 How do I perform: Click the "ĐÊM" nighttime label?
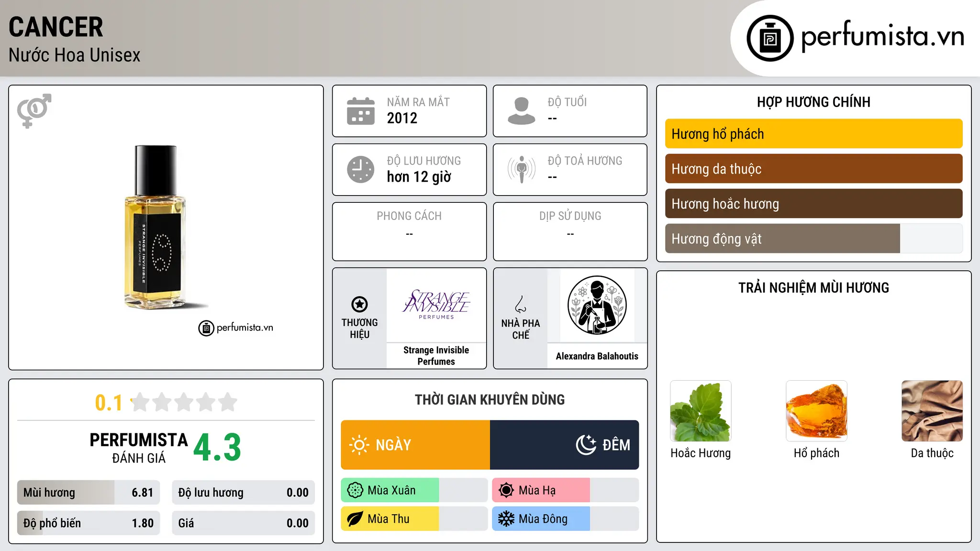[616, 445]
